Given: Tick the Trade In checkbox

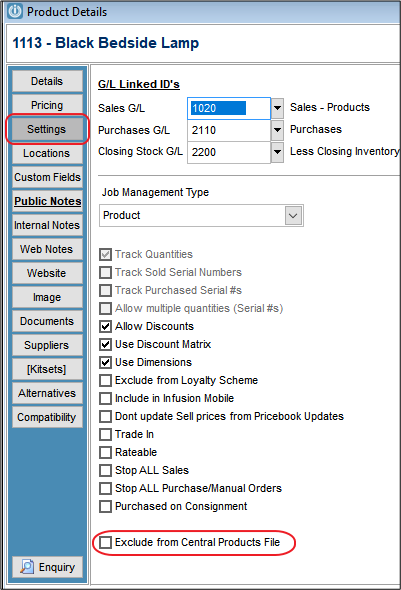Looking at the screenshot, I should point(105,434).
